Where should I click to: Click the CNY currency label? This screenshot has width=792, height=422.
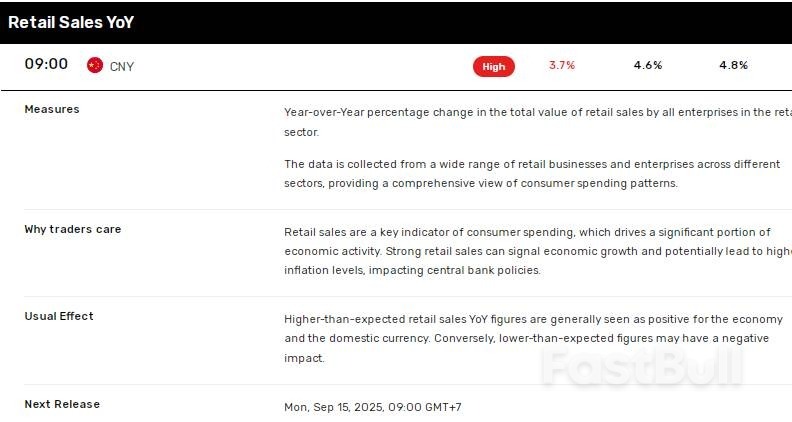tap(122, 67)
